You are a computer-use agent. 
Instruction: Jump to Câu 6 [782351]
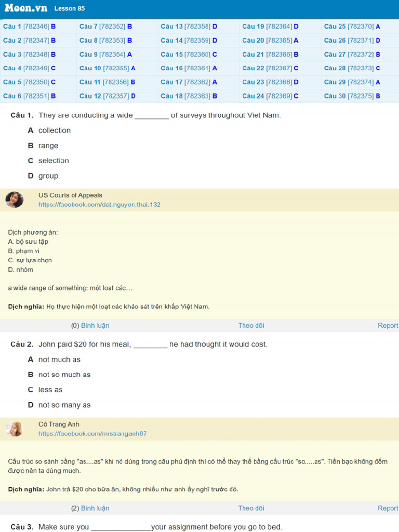(x=29, y=96)
